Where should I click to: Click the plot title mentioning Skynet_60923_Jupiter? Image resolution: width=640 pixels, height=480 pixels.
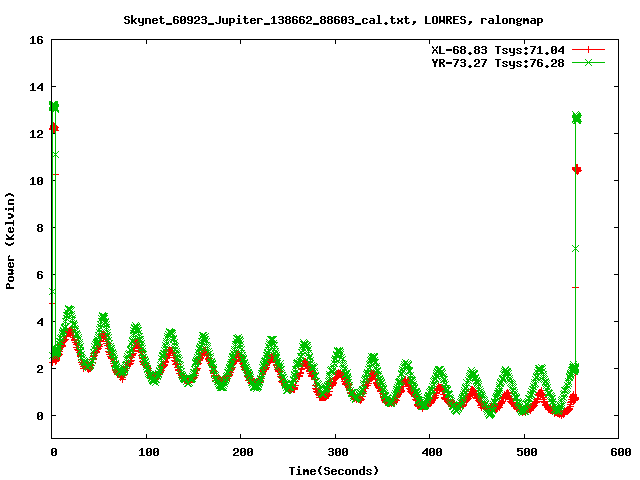coord(333,20)
